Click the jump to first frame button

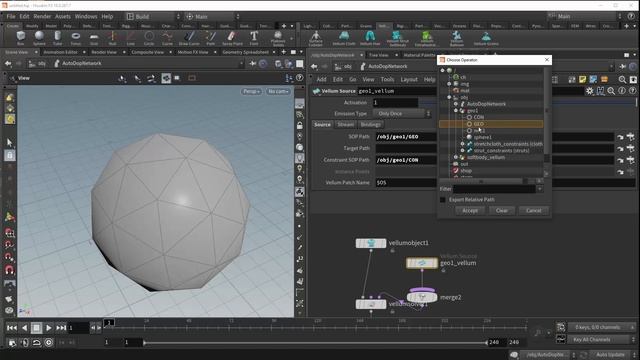[12, 328]
